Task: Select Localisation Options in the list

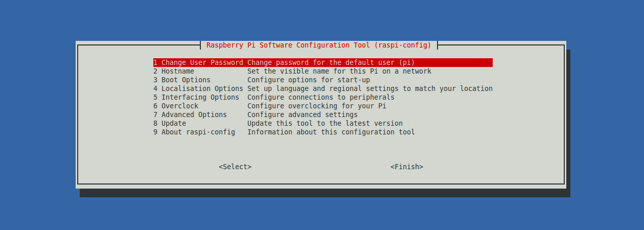Action: (198, 88)
